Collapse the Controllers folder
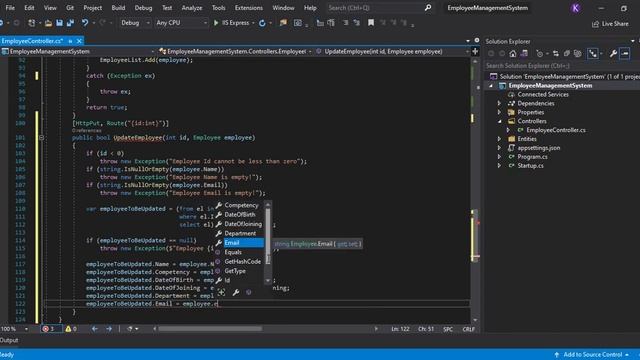The width and height of the screenshot is (640, 360). (x=499, y=121)
